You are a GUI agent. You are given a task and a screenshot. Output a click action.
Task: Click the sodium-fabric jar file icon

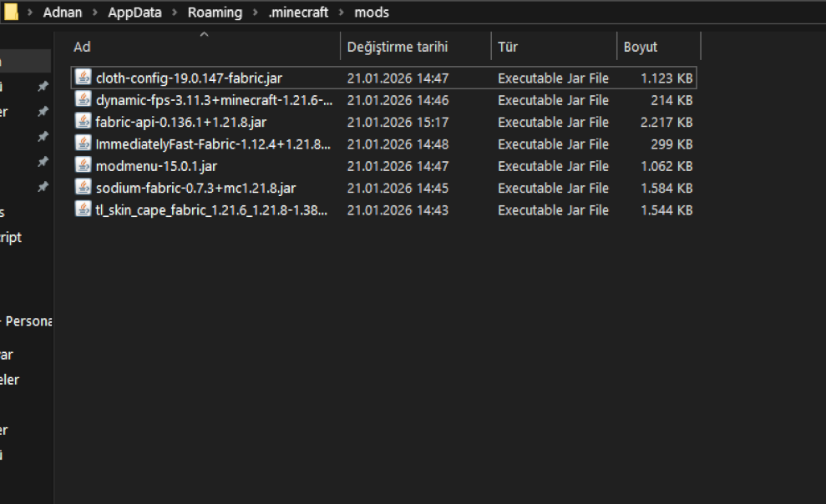pos(83,188)
